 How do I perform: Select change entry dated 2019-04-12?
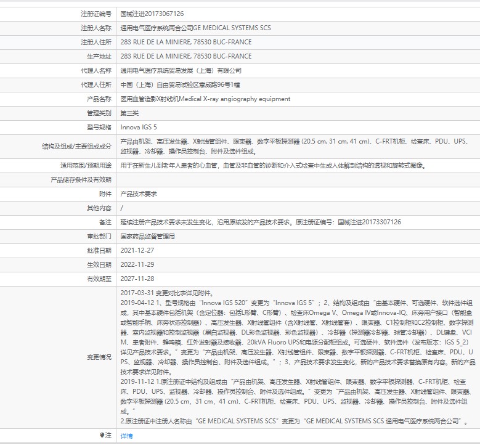pos(298,338)
